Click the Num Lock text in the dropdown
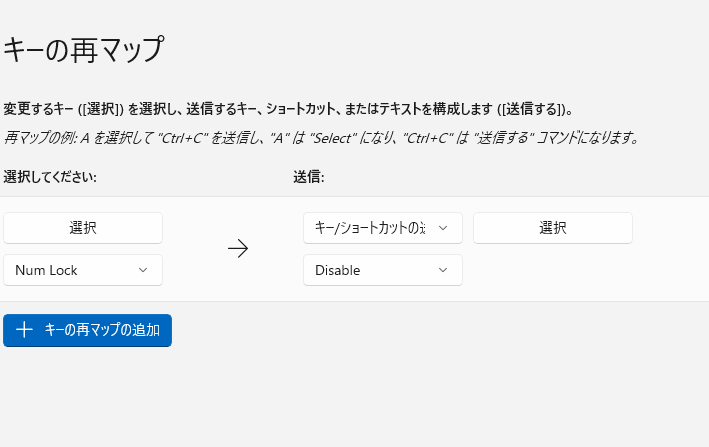Viewport: 709px width, 447px height. pyautogui.click(x=46, y=270)
